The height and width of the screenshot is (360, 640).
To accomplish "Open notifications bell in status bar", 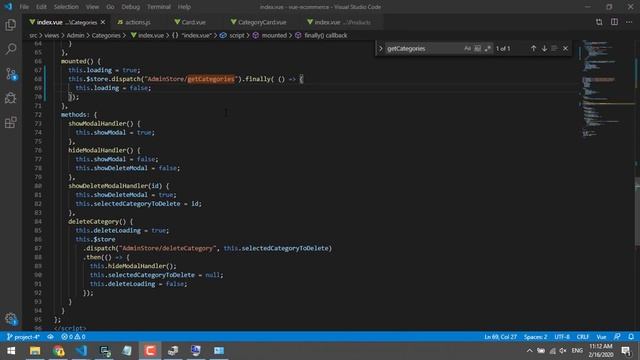I will point(631,337).
